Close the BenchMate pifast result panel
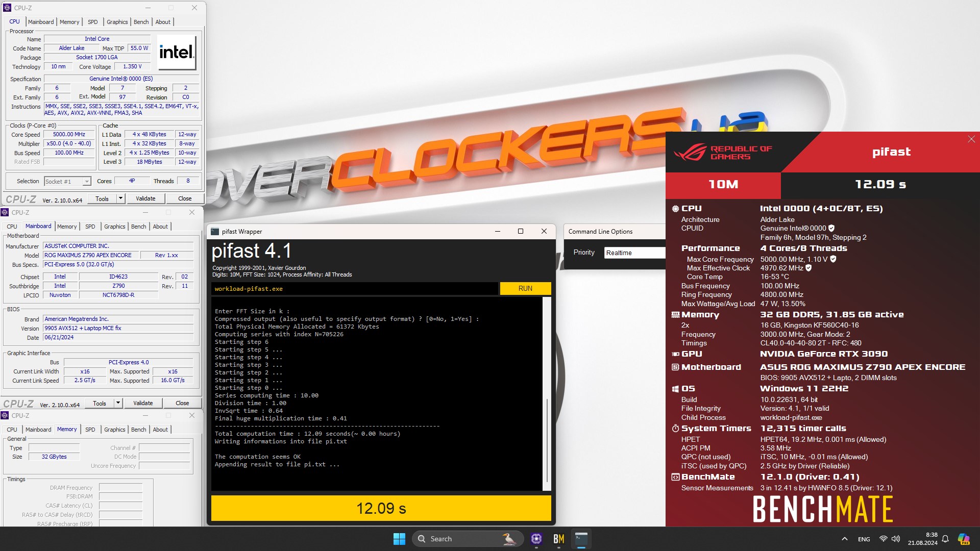The height and width of the screenshot is (551, 980). (x=971, y=139)
